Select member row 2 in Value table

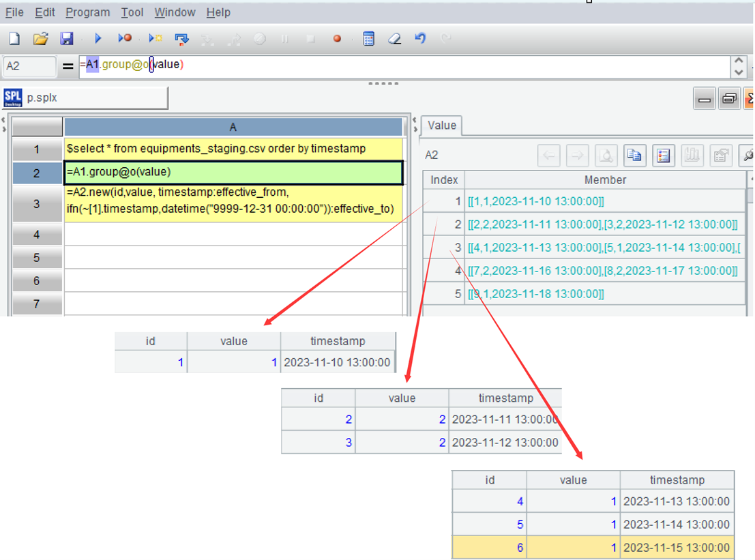tap(602, 224)
